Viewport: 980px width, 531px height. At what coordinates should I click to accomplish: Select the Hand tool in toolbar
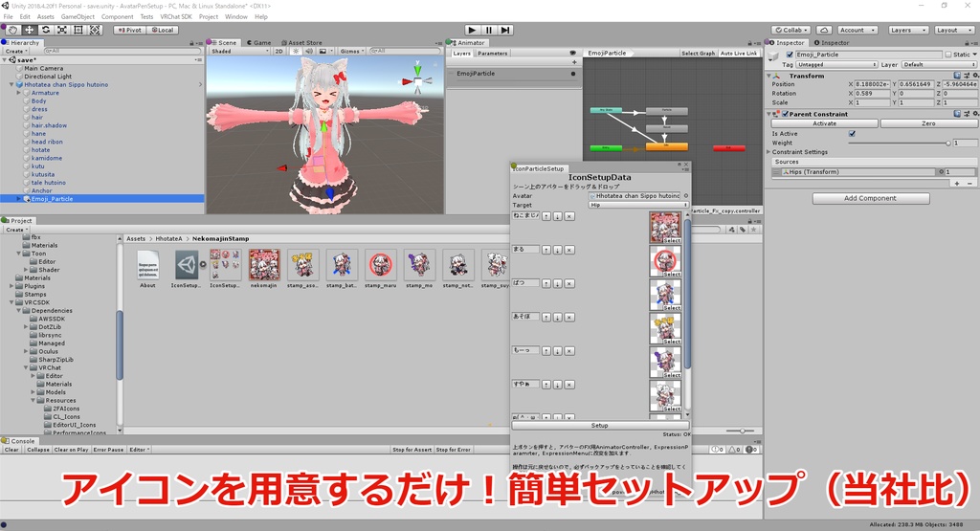(x=12, y=30)
